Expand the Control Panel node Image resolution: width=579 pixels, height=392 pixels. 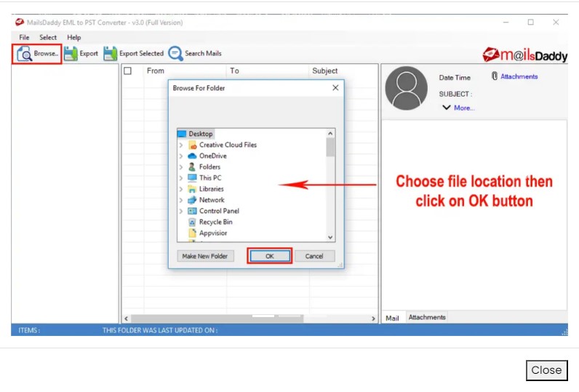(181, 211)
